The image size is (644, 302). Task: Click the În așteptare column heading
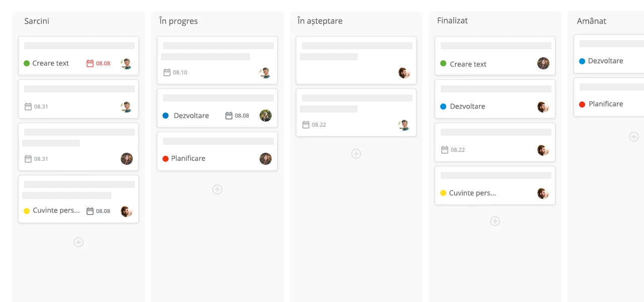point(320,21)
